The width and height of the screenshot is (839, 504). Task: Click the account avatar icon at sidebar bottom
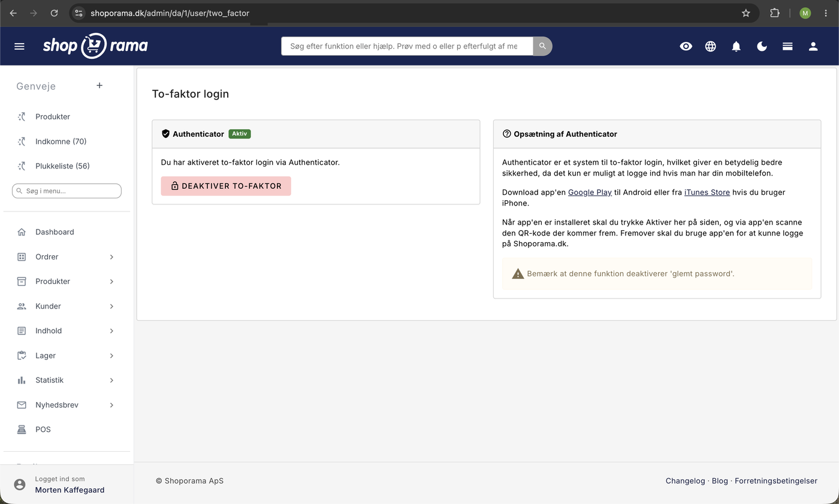coord(20,484)
